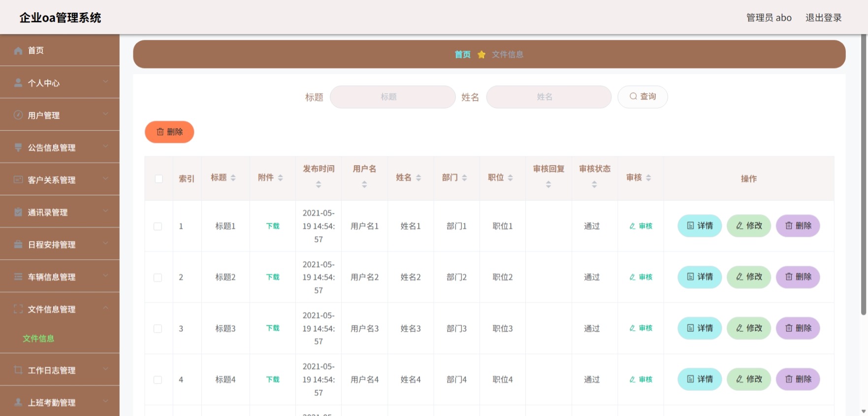Image resolution: width=868 pixels, height=416 pixels.
Task: Click 审核 link for row 标题2
Action: click(x=641, y=277)
